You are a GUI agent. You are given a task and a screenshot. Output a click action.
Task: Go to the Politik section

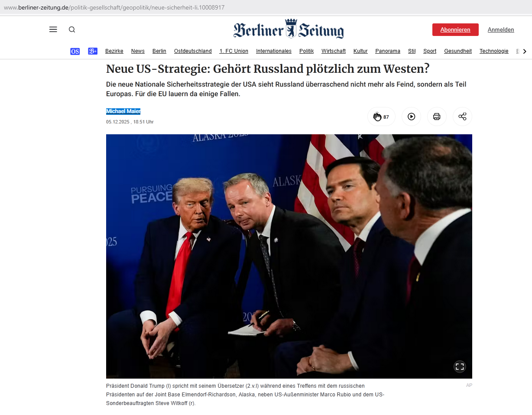click(306, 51)
